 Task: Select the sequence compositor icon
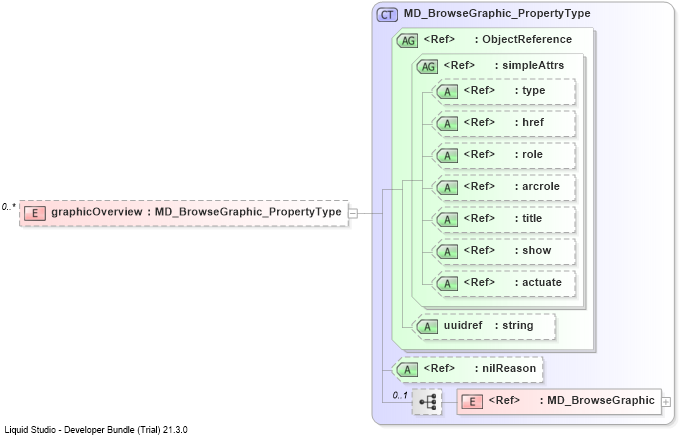tap(427, 402)
